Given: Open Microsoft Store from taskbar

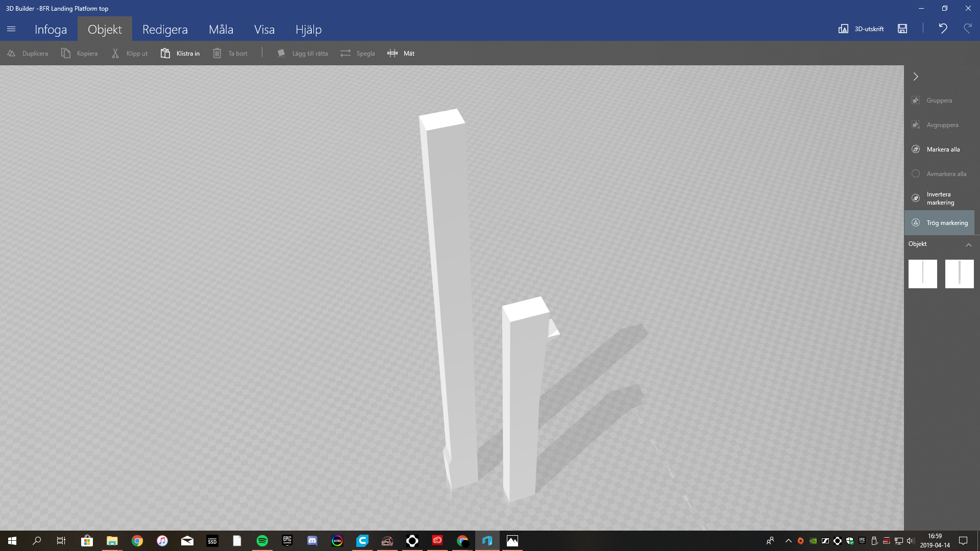Looking at the screenshot, I should pyautogui.click(x=87, y=541).
